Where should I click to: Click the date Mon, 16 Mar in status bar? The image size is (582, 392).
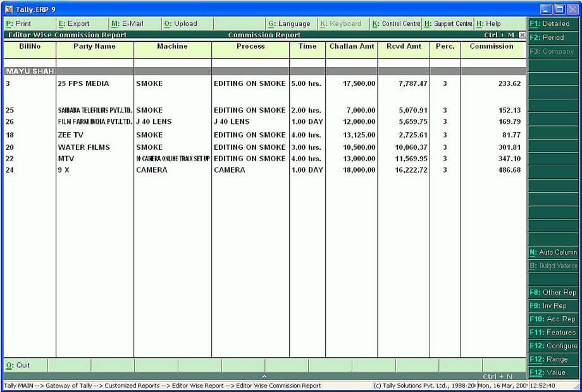click(502, 386)
